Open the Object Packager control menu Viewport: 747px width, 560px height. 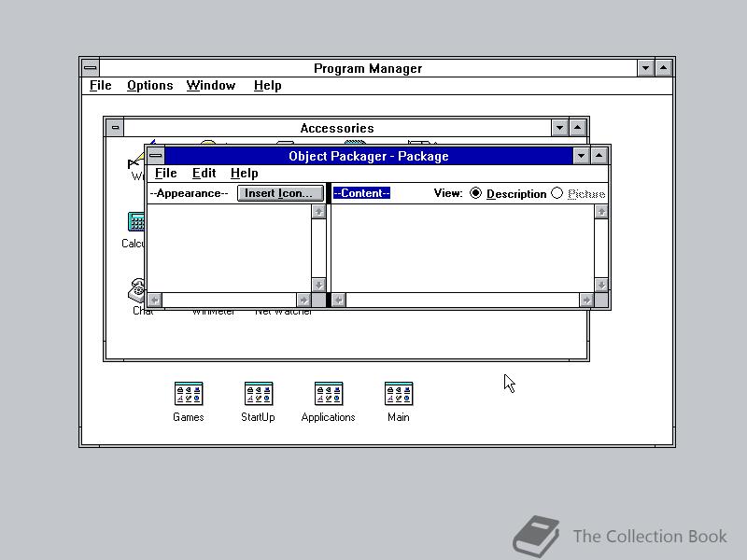(155, 155)
